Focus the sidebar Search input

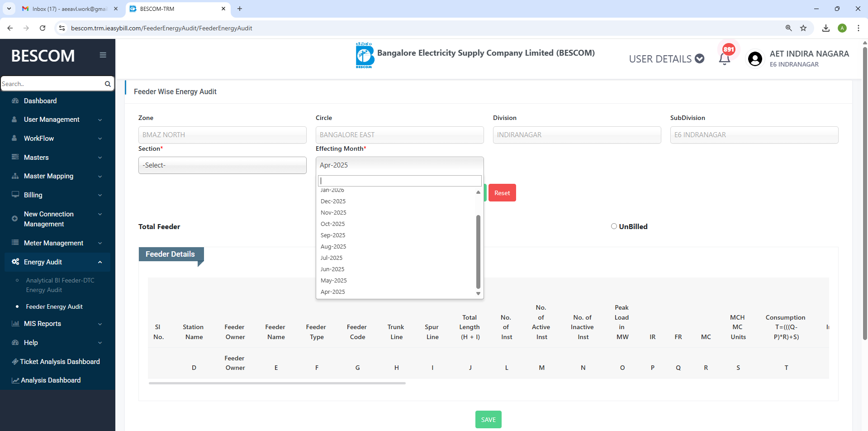(52, 84)
